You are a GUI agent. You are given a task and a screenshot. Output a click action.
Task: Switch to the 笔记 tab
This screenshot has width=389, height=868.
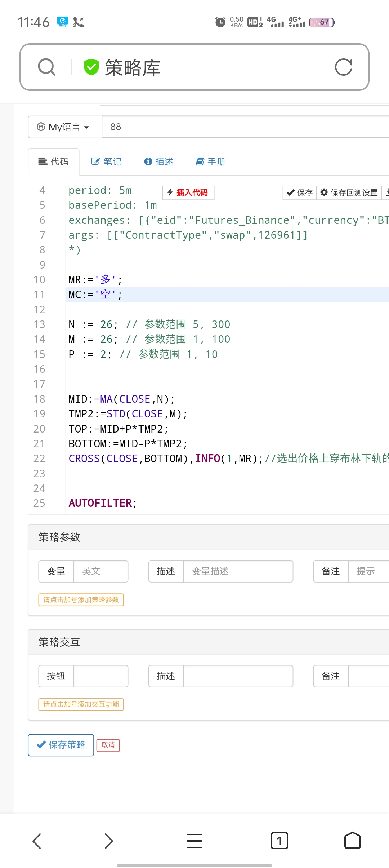pyautogui.click(x=107, y=161)
